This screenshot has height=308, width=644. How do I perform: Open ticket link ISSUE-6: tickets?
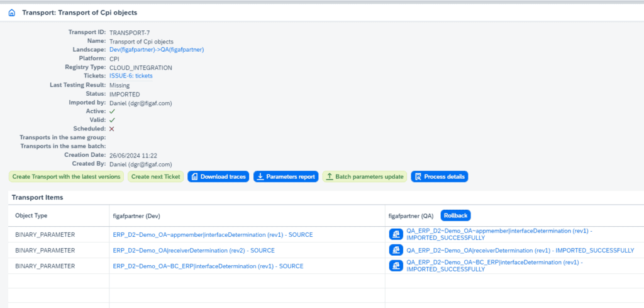[131, 76]
